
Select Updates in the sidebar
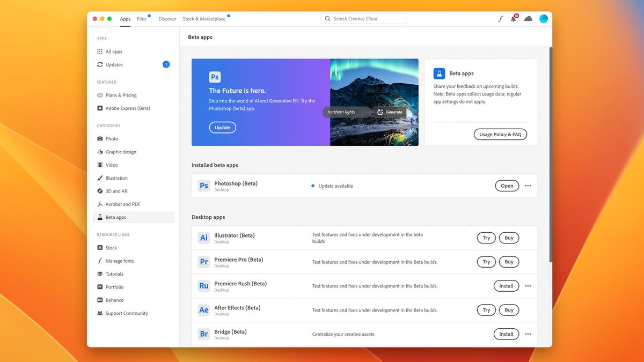coord(114,65)
